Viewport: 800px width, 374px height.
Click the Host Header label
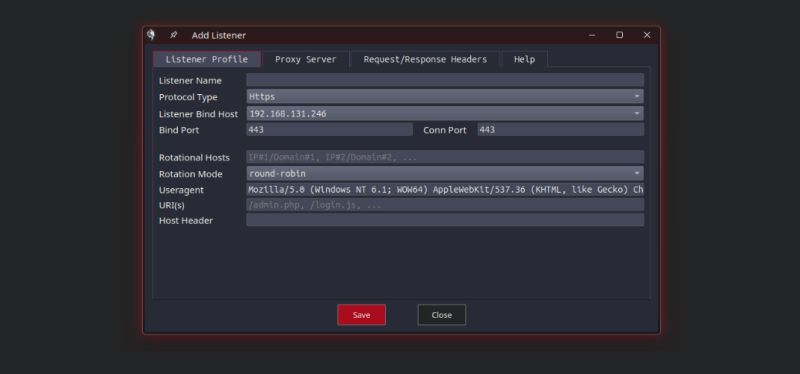(x=186, y=220)
